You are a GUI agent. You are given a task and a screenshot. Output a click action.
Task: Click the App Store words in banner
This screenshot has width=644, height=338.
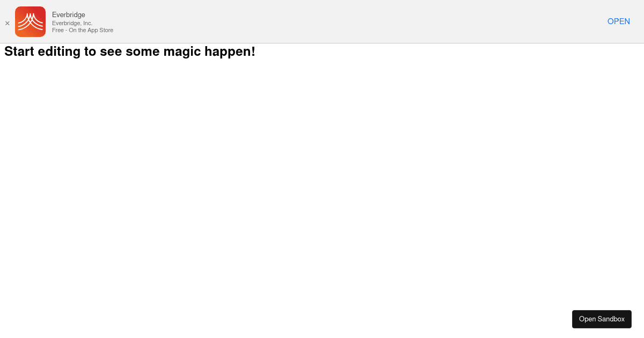coord(100,30)
